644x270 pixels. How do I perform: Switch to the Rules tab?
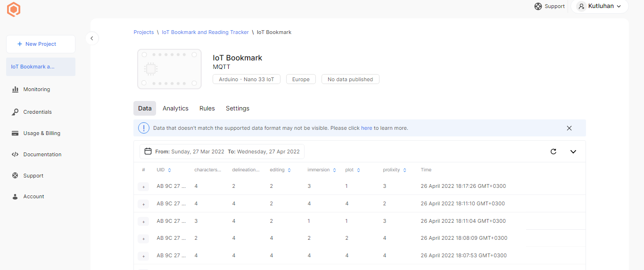tap(207, 108)
